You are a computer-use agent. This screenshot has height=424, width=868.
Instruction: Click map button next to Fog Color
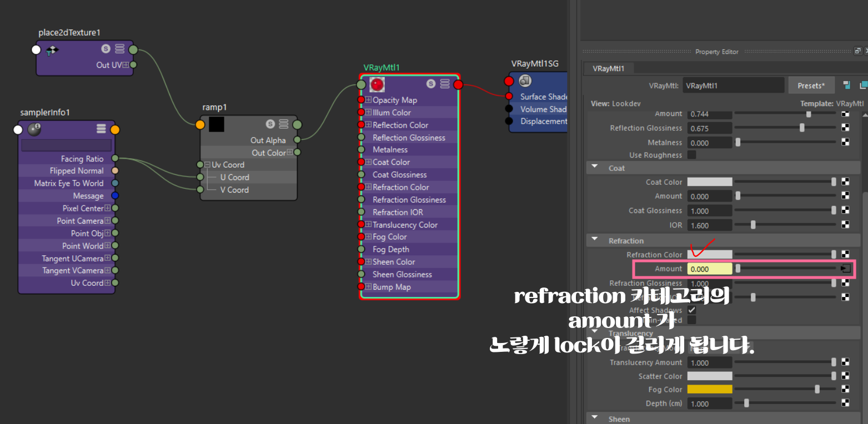tap(845, 390)
